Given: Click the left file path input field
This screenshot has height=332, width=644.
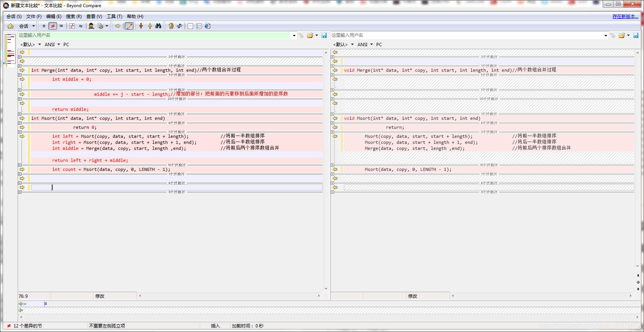Looking at the screenshot, I should [154, 35].
